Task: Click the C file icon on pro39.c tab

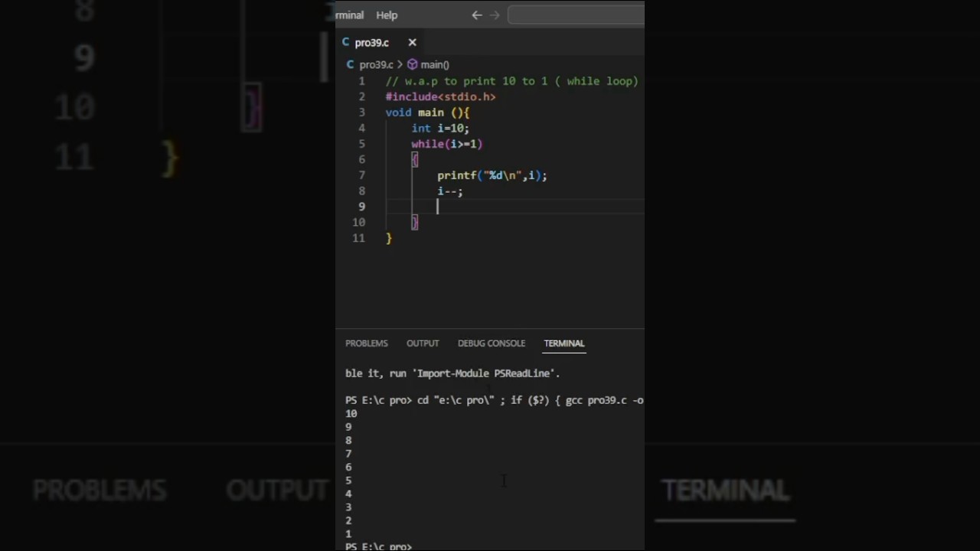Action: [346, 43]
